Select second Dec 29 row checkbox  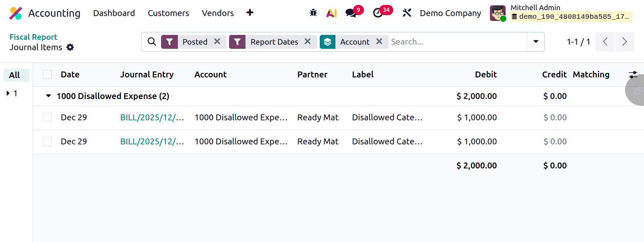47,141
